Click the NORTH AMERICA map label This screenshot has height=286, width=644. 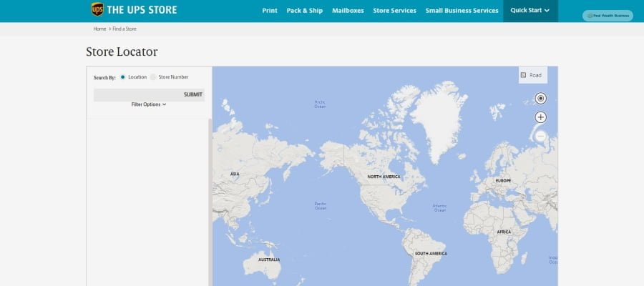pyautogui.click(x=384, y=177)
